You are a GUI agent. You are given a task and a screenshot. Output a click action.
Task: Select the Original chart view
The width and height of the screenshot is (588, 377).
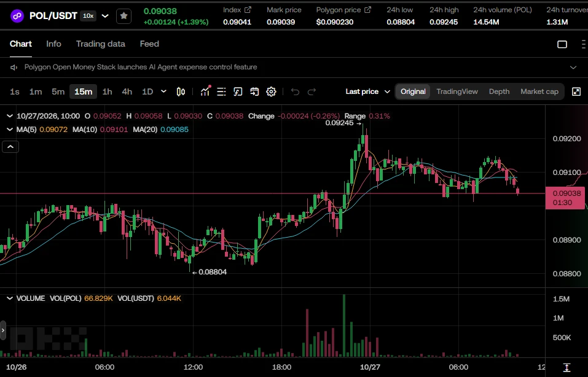tap(413, 92)
